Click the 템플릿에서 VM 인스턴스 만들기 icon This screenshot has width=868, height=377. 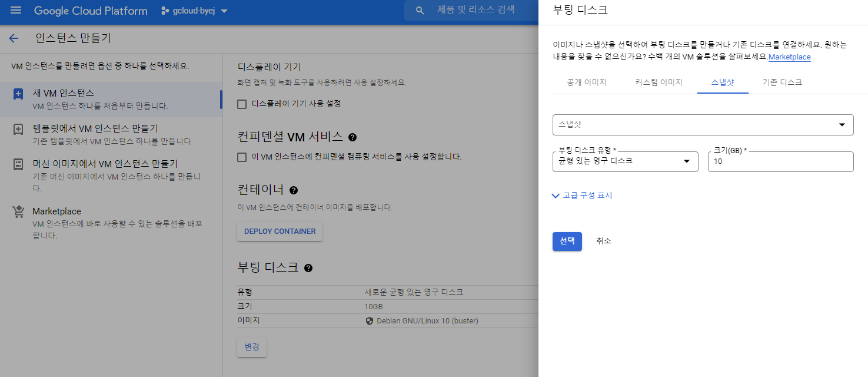[x=18, y=130]
